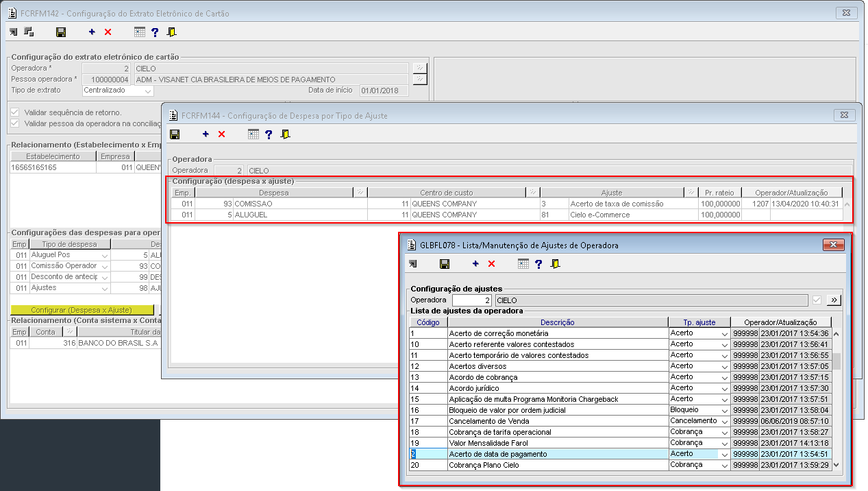Click lookup icon in Ajuste column header
This screenshot has width=868, height=491.
click(691, 193)
